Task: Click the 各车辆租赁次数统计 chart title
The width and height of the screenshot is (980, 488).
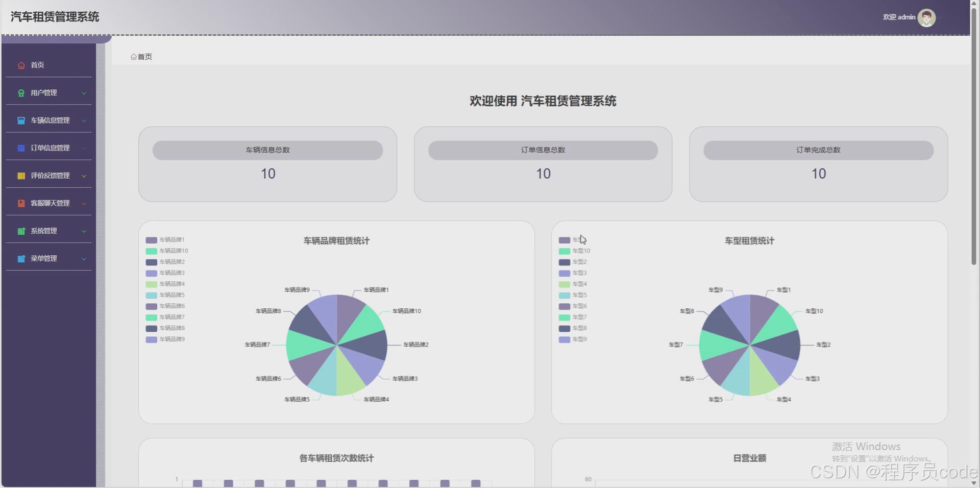Action: (x=336, y=458)
